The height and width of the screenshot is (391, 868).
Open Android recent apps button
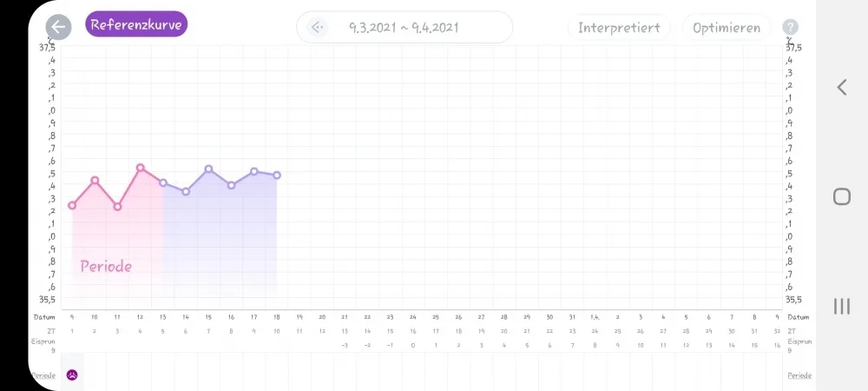click(841, 306)
